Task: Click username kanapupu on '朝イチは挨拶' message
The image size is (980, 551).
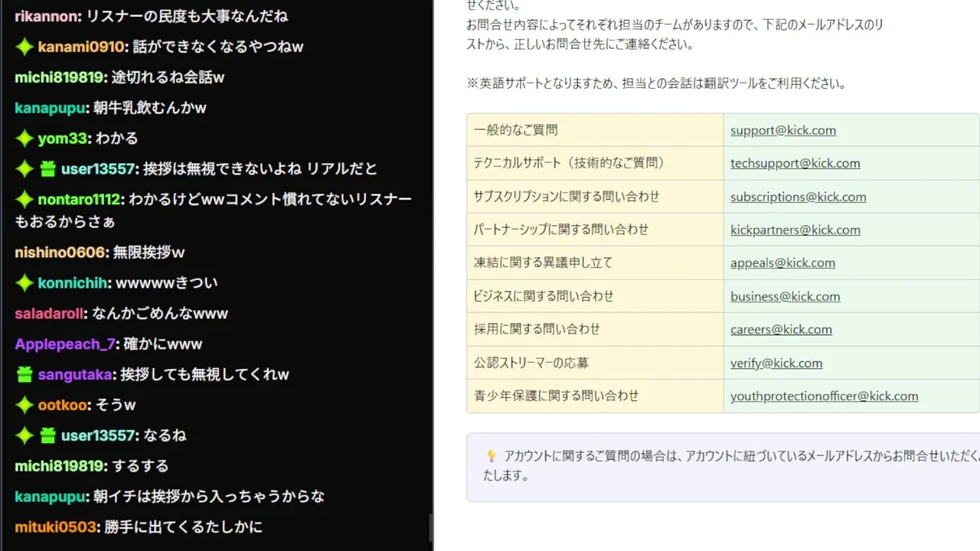Action: point(50,497)
